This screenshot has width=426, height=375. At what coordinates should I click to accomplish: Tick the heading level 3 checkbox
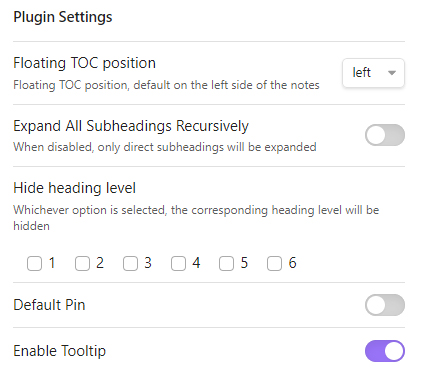(130, 263)
